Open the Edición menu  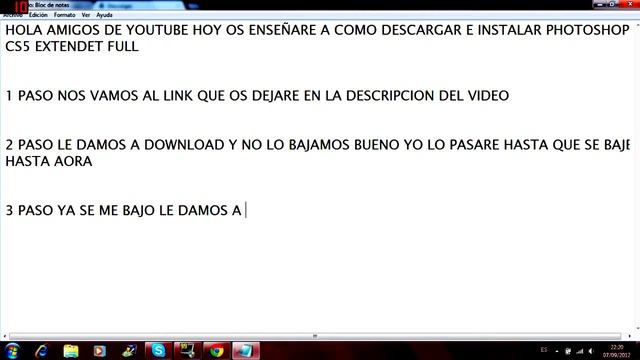(x=38, y=15)
